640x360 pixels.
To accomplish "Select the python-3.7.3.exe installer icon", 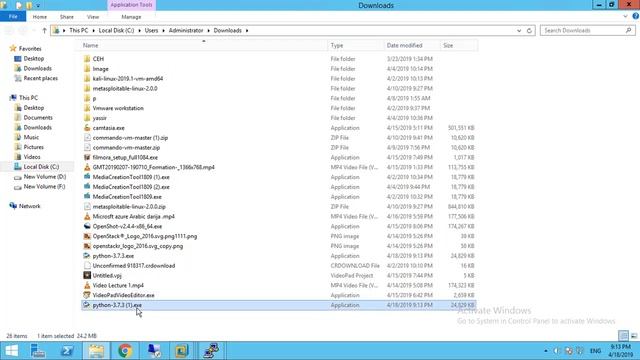I will pyautogui.click(x=87, y=256).
